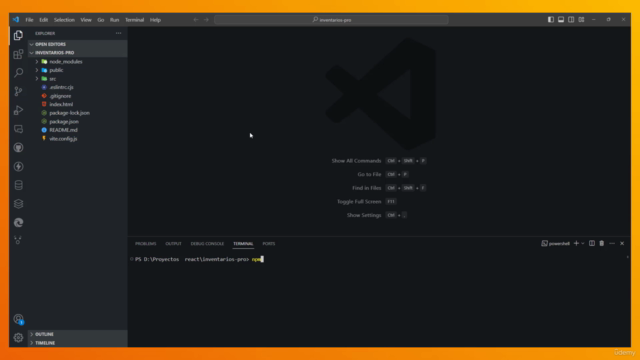Switch to the PORTS tab
This screenshot has width=640, height=360.
click(x=269, y=244)
